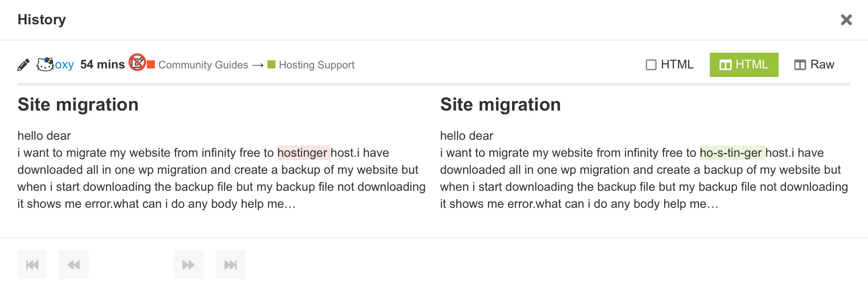Select the green side-by-side HTML view

pos(744,65)
